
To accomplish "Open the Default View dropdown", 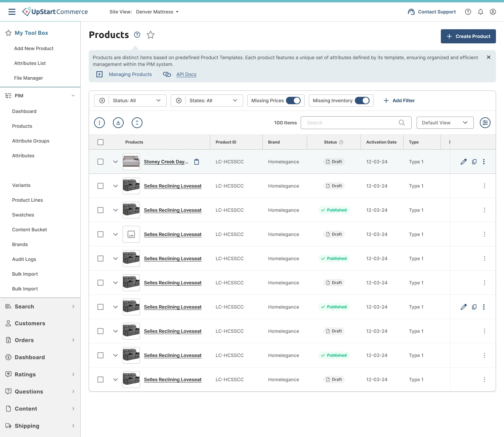I will click(x=445, y=123).
